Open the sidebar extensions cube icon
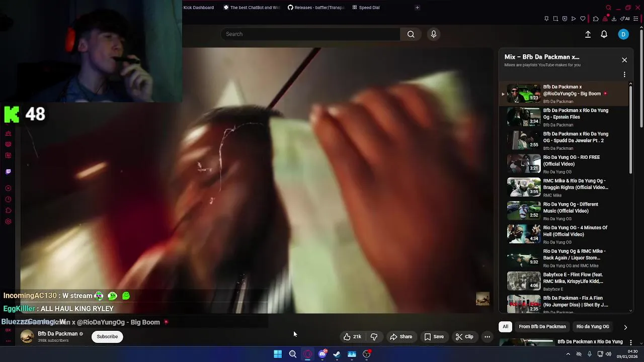 coord(8,211)
